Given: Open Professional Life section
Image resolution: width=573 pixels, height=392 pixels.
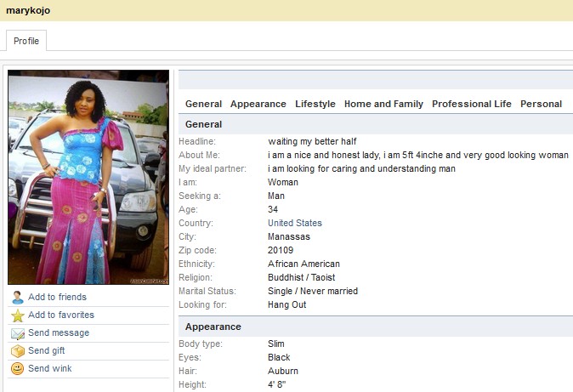Looking at the screenshot, I should 472,104.
